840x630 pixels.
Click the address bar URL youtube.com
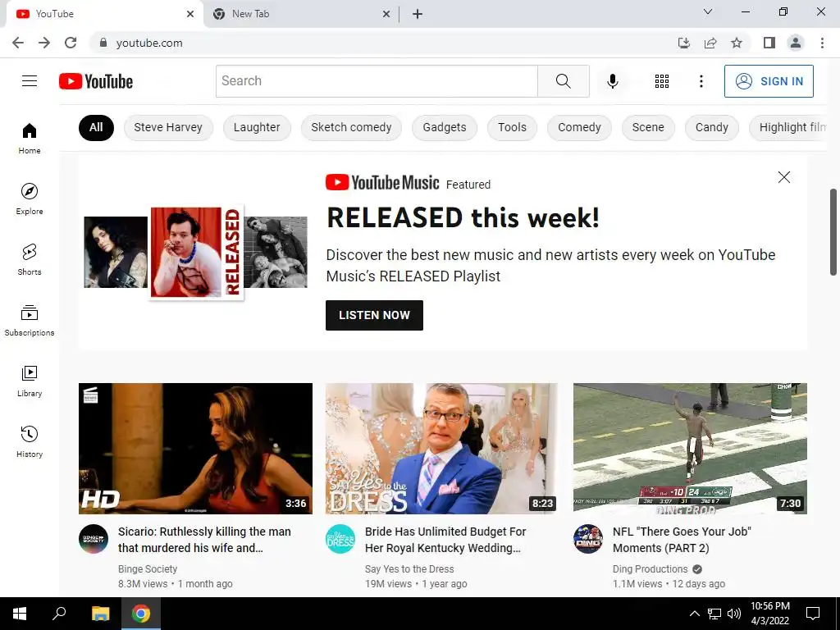coord(149,43)
